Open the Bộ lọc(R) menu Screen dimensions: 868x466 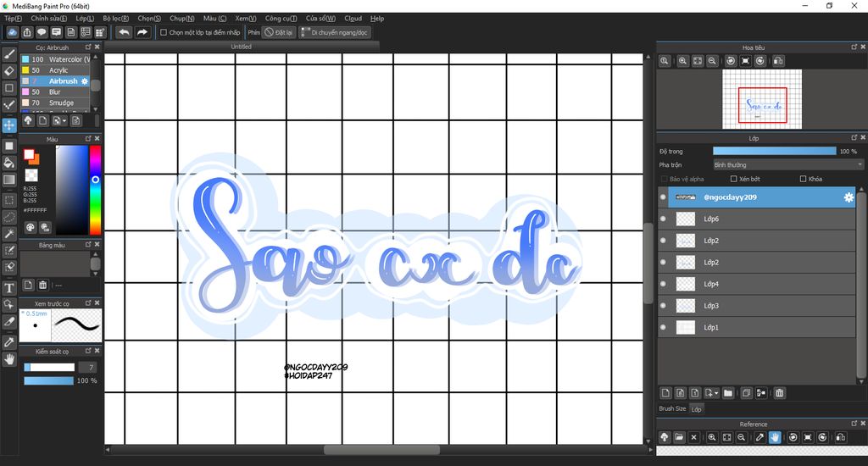(x=115, y=19)
